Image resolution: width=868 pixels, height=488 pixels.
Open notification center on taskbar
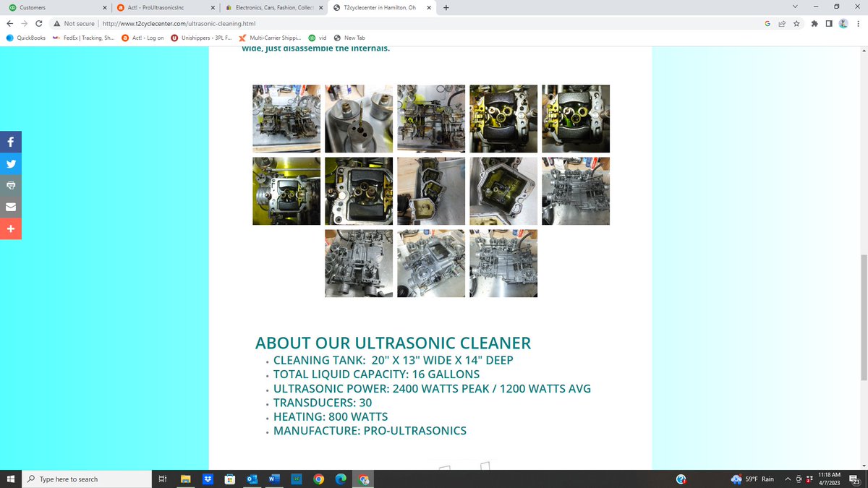pyautogui.click(x=855, y=479)
